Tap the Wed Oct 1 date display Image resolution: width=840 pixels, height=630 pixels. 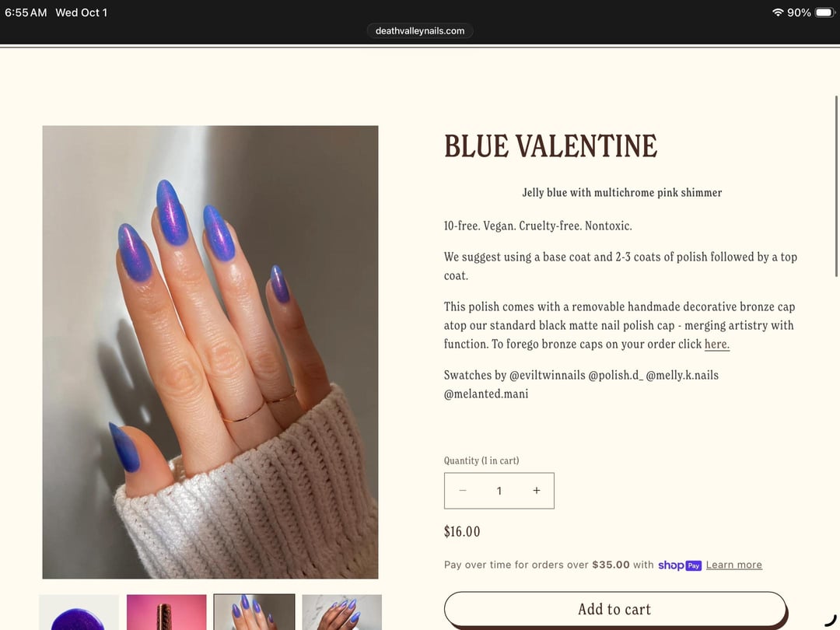pyautogui.click(x=82, y=12)
